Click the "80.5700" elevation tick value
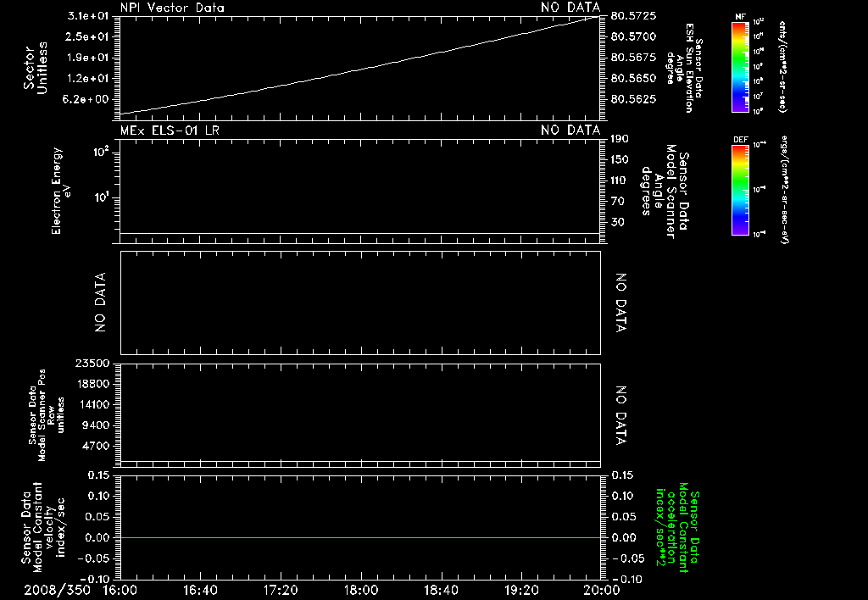The height and width of the screenshot is (600, 868). (x=633, y=36)
